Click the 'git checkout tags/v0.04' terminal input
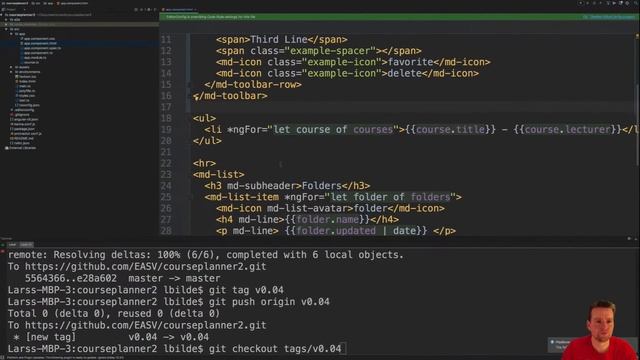This screenshot has height=360, width=640. pyautogui.click(x=275, y=349)
